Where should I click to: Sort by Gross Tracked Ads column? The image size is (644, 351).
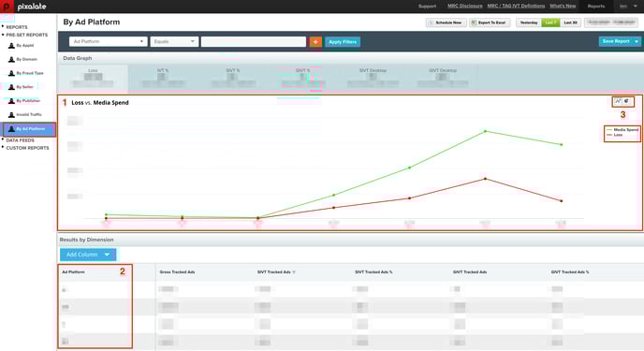click(x=177, y=272)
